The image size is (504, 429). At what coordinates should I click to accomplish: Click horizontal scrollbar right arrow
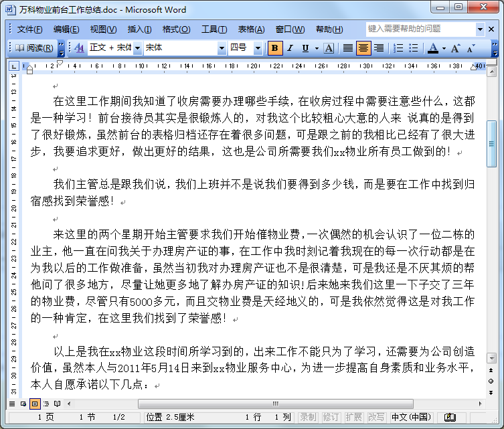click(x=480, y=404)
